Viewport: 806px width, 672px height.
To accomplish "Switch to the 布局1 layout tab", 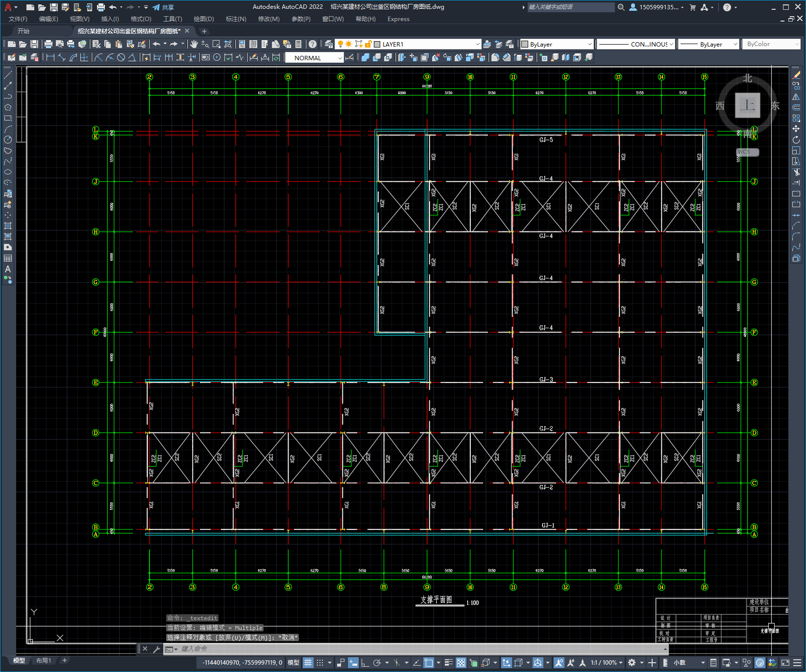I will [43, 660].
